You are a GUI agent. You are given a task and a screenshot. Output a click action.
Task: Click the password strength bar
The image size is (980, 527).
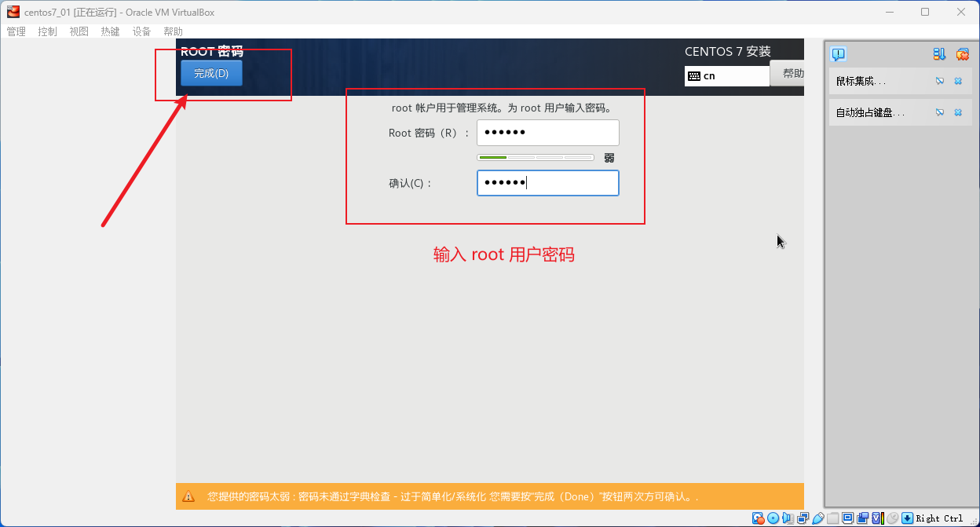(536, 158)
